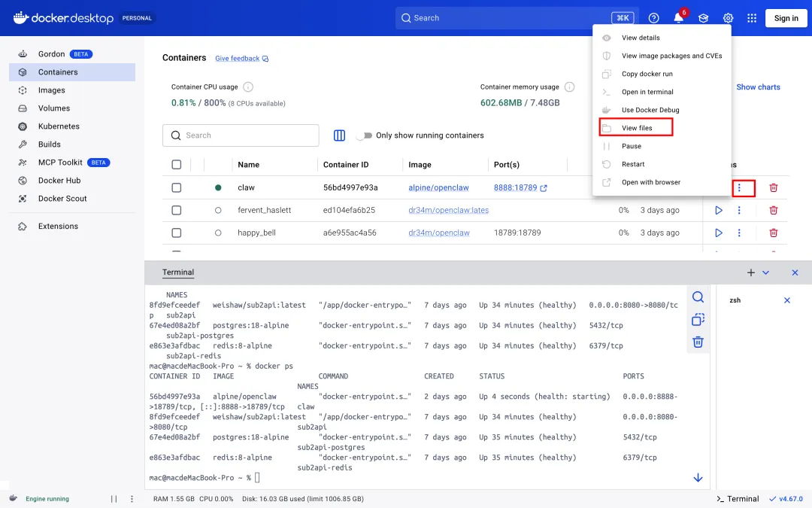Focus the containers Search input
The image size is (812, 508).
[x=241, y=135]
